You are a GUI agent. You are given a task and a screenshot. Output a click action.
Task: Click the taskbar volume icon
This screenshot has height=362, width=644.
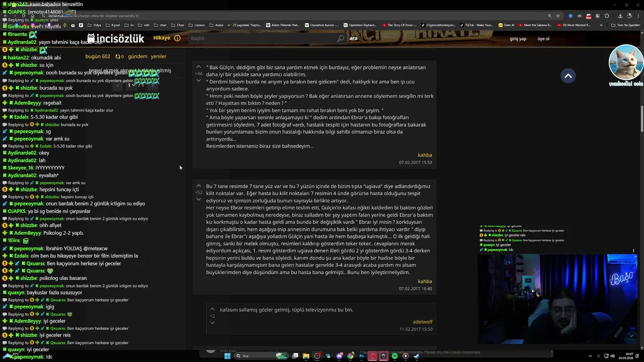612,356
